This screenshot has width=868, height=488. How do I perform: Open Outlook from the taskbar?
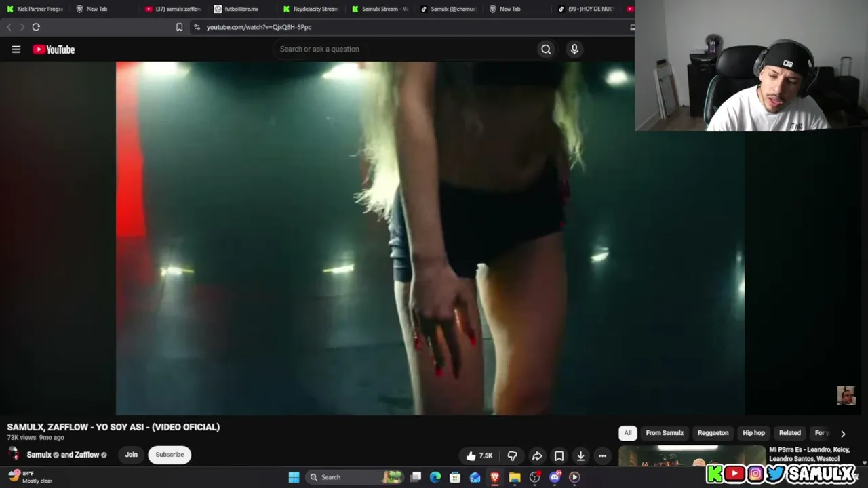pos(475,477)
